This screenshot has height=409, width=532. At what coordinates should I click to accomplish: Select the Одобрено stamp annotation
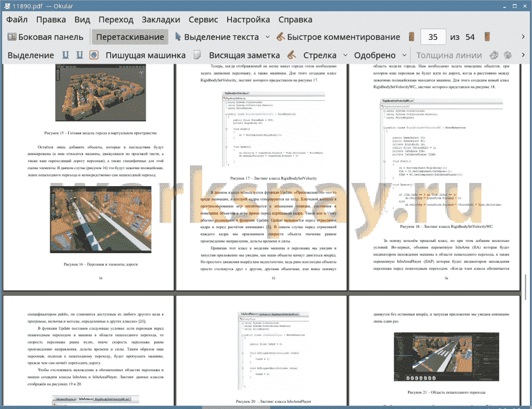tap(375, 55)
